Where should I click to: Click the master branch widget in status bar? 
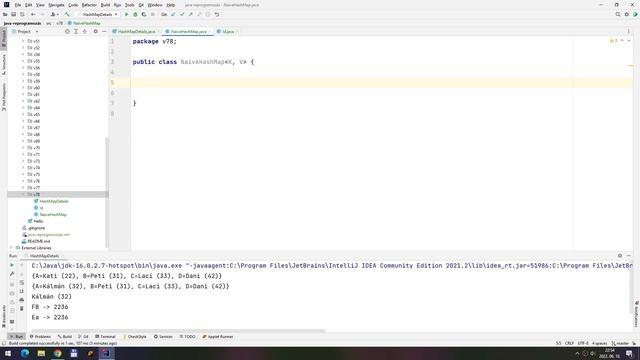[620, 343]
